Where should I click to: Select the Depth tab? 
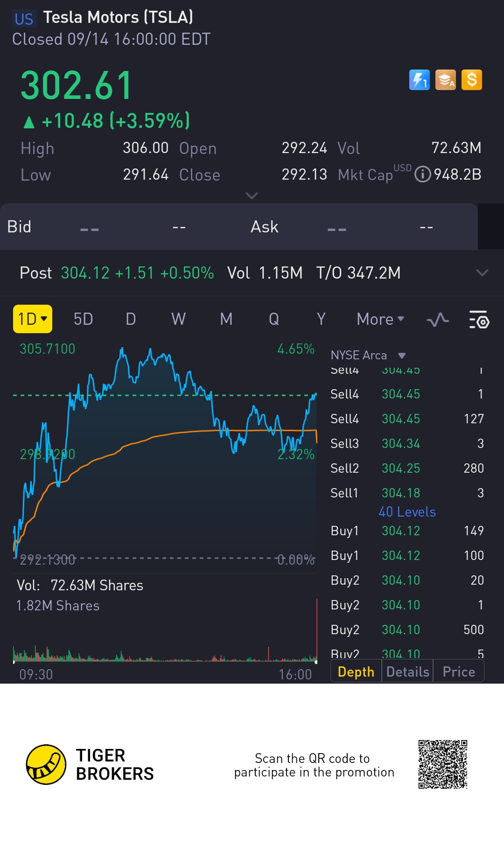coord(356,671)
